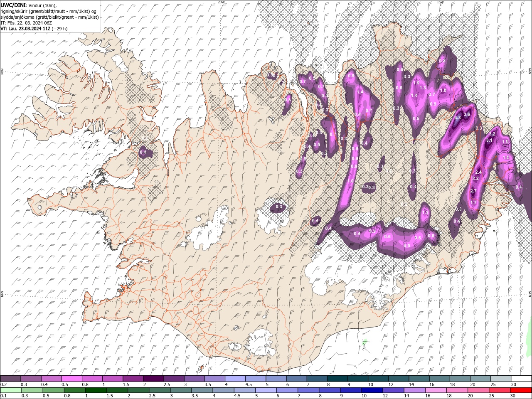This screenshot has height=399, width=532.
Task: Click the '4.3' snowfall value on the map
Action: pos(458,118)
